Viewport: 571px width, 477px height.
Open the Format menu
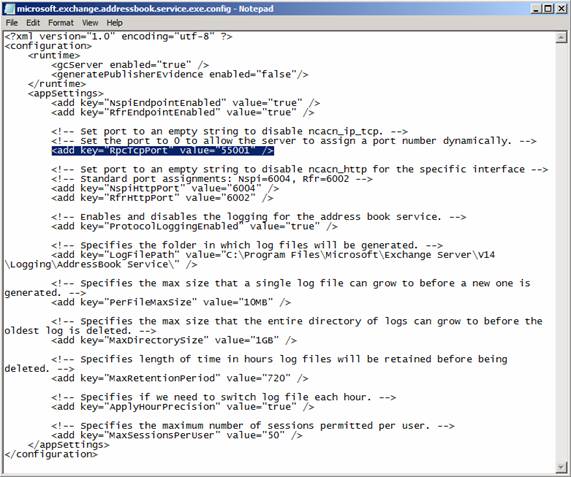coord(61,23)
